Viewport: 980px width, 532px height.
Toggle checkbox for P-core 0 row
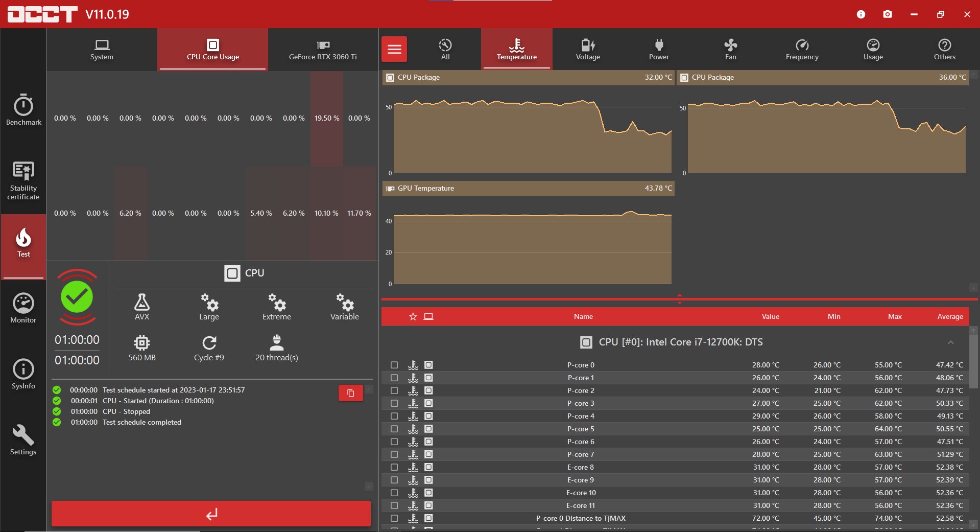pyautogui.click(x=394, y=365)
